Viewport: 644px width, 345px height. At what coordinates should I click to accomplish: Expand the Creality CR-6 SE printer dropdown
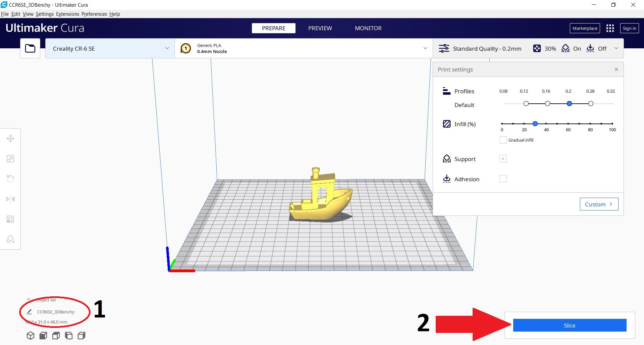110,48
